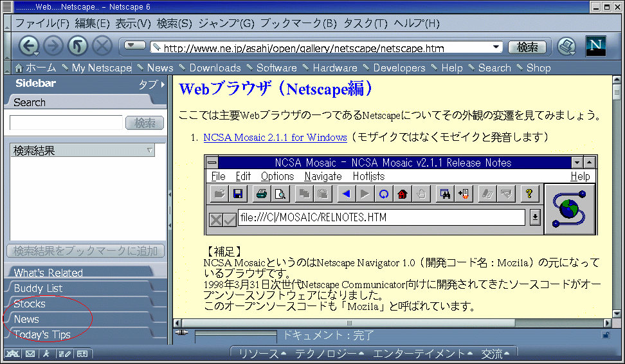Open the 交流 taskbar menu
The image size is (625, 364).
click(x=495, y=354)
